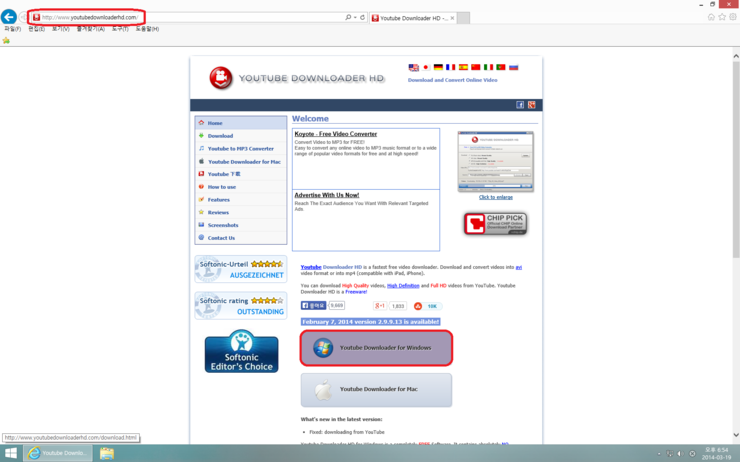Open the Koyote - Free Video Converter link

tap(336, 134)
